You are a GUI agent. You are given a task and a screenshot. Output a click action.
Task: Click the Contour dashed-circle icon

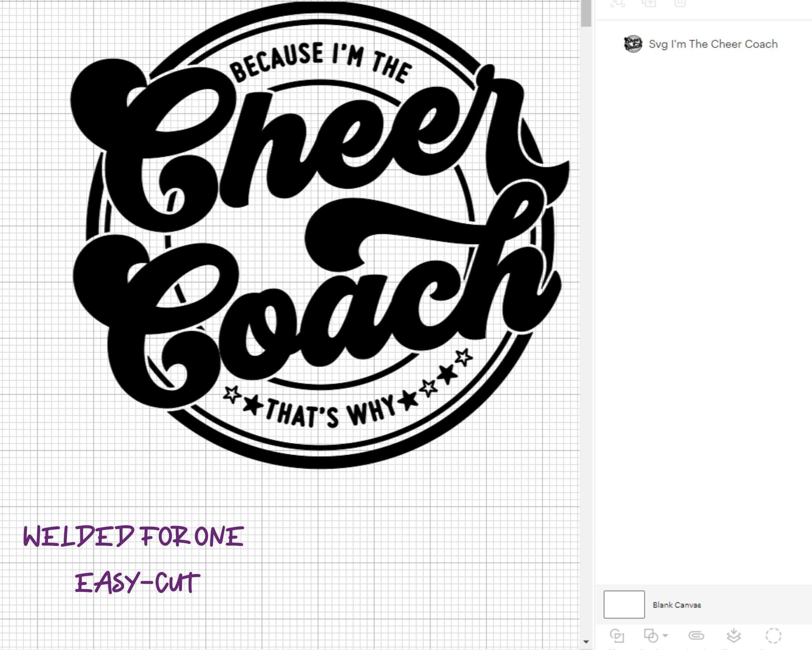[773, 636]
